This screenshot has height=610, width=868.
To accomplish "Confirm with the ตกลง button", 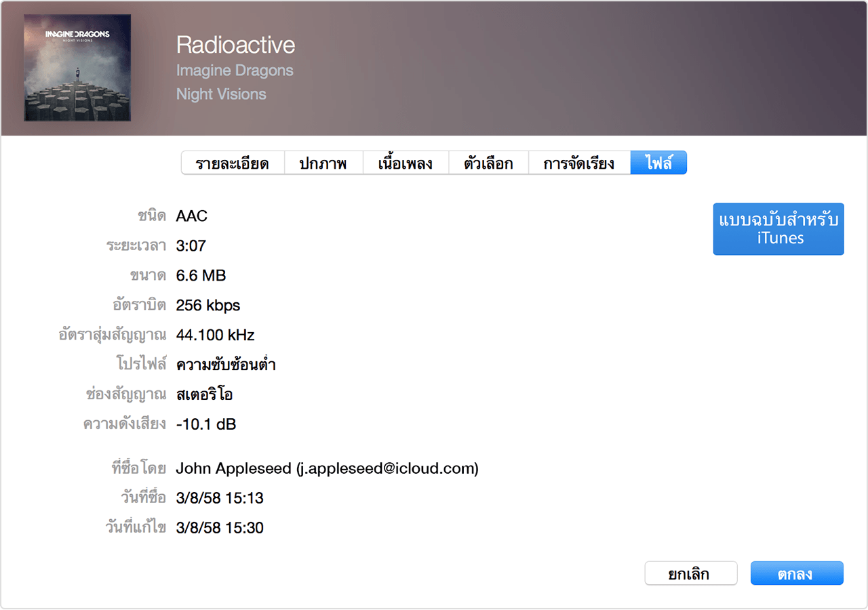I will pos(797,573).
